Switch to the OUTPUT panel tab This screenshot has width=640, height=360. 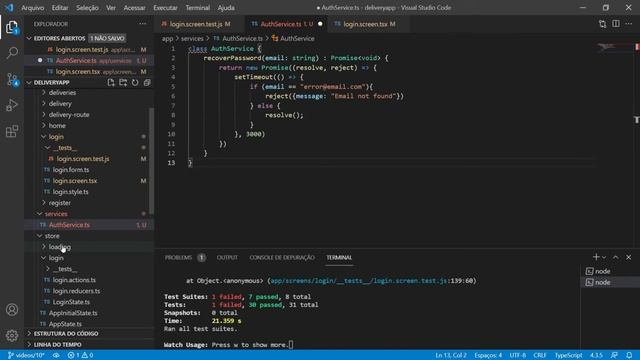[227, 258]
